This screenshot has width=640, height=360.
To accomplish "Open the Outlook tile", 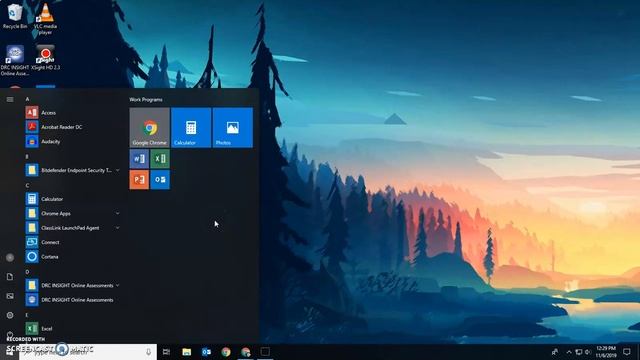I will pos(160,180).
